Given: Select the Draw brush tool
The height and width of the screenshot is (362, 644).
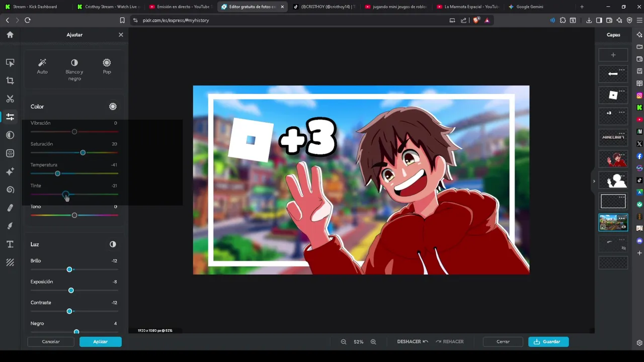Looking at the screenshot, I should click(10, 226).
